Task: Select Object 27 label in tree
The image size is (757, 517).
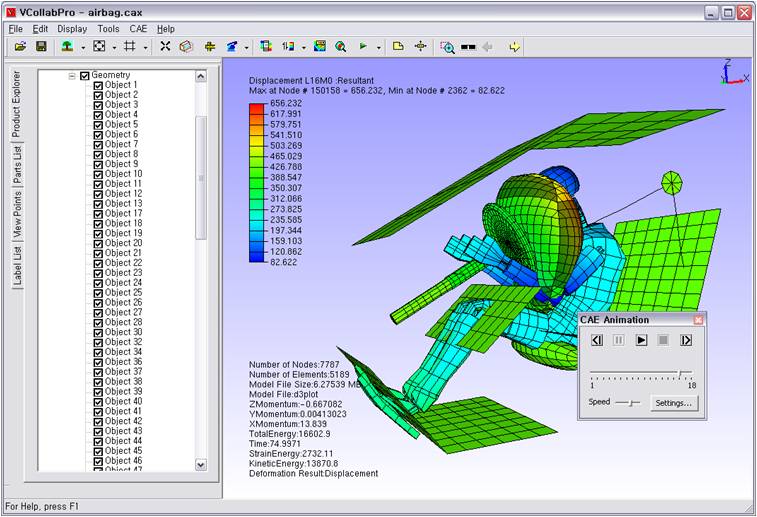Action: [x=124, y=312]
